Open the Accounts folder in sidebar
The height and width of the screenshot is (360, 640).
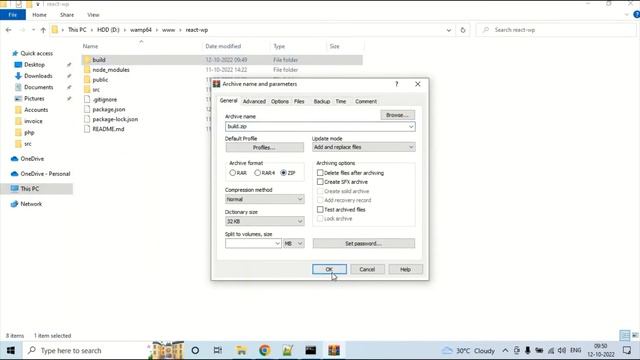click(36, 110)
